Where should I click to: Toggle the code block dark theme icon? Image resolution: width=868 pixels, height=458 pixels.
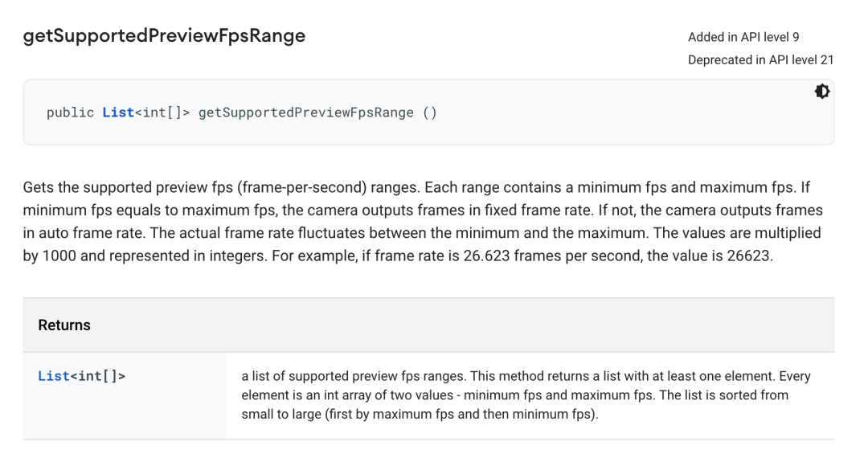[821, 92]
